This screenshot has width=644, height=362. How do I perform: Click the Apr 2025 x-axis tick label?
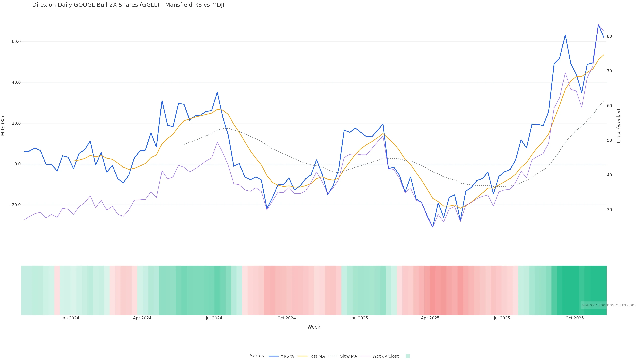click(430, 318)
